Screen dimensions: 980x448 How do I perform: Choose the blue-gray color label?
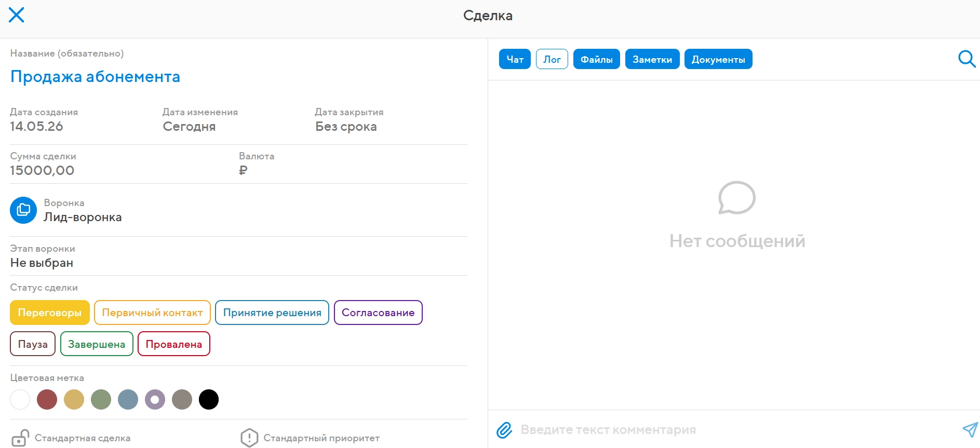128,400
